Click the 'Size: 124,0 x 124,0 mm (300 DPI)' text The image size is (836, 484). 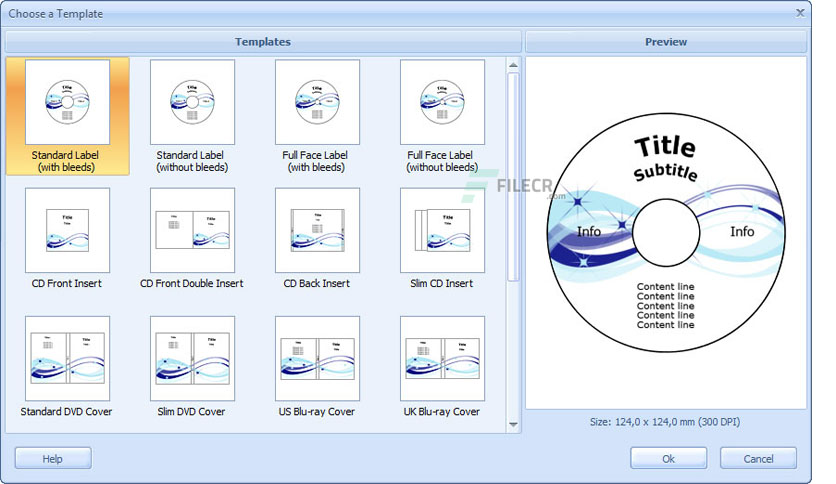pyautogui.click(x=665, y=422)
